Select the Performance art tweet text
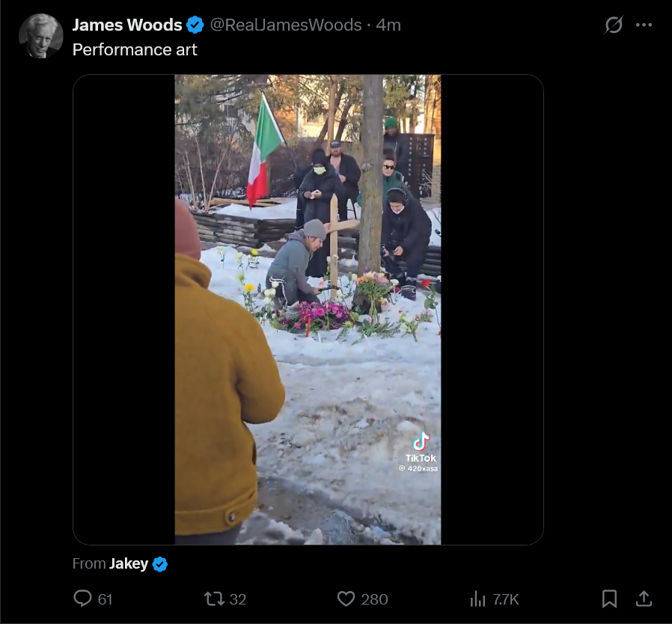This screenshot has width=672, height=624. pyautogui.click(x=135, y=49)
